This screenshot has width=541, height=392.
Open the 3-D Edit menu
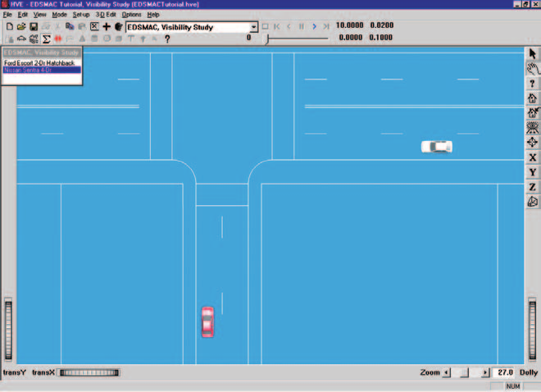106,15
